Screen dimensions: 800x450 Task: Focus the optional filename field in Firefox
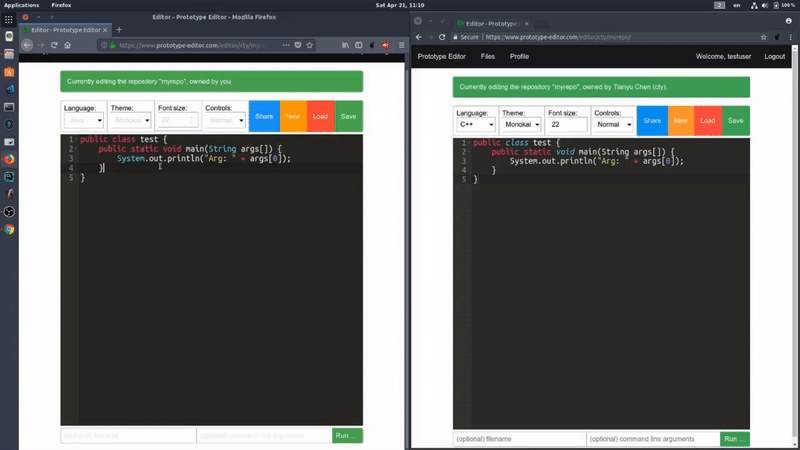[x=128, y=436]
